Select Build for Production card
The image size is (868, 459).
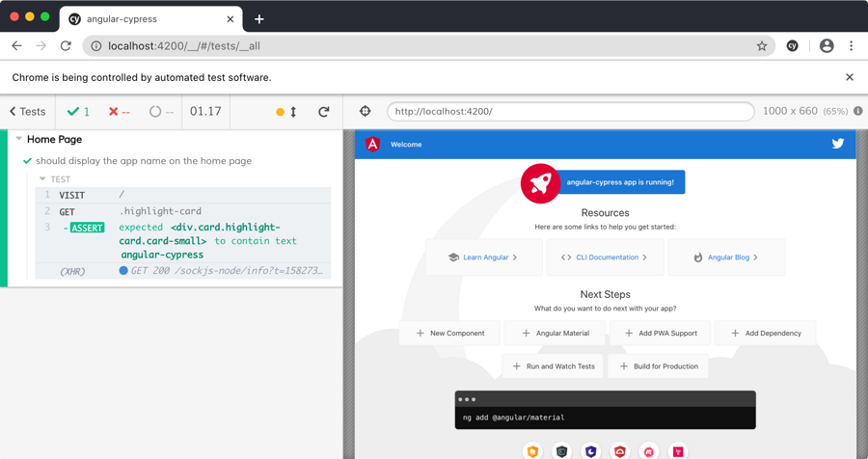click(658, 366)
